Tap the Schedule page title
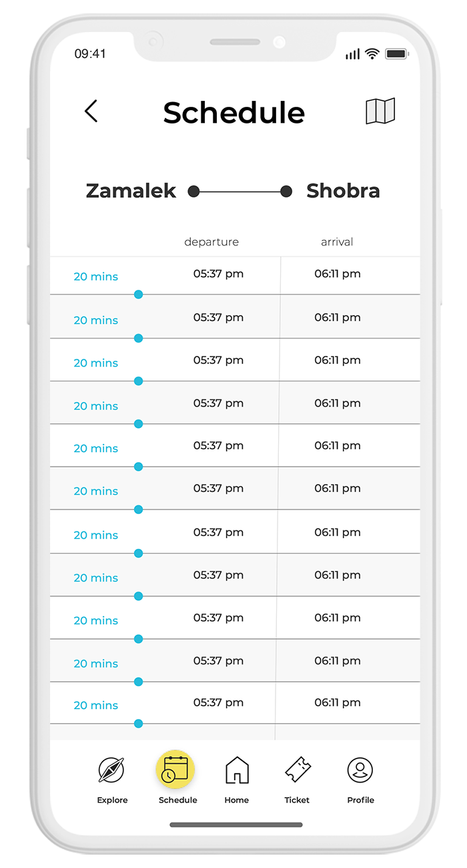Viewport: 467px width, 868px height. [233, 113]
